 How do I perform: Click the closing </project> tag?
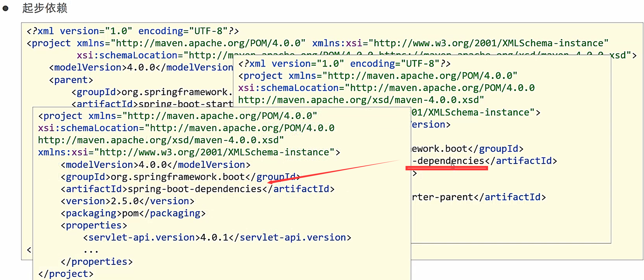click(66, 274)
